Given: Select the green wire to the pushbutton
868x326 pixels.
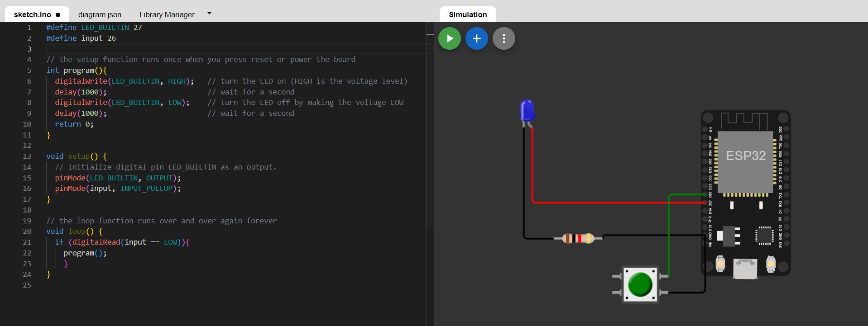Looking at the screenshot, I should coord(669,235).
